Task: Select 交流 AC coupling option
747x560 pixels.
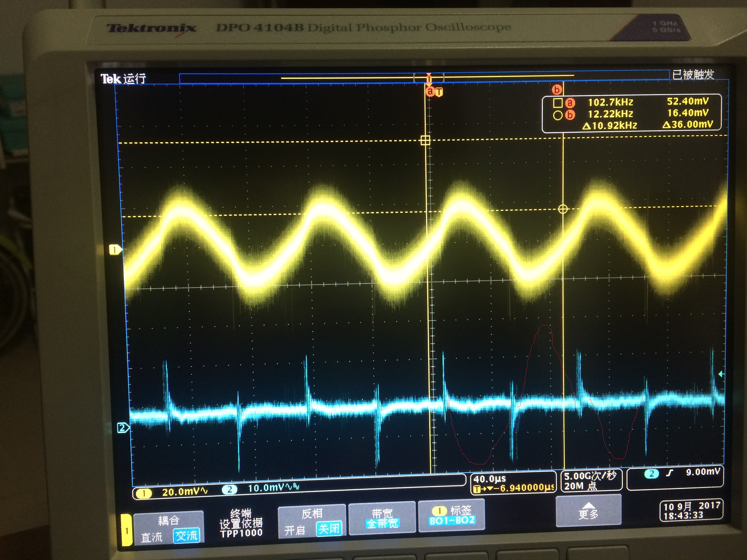Action: click(x=186, y=536)
